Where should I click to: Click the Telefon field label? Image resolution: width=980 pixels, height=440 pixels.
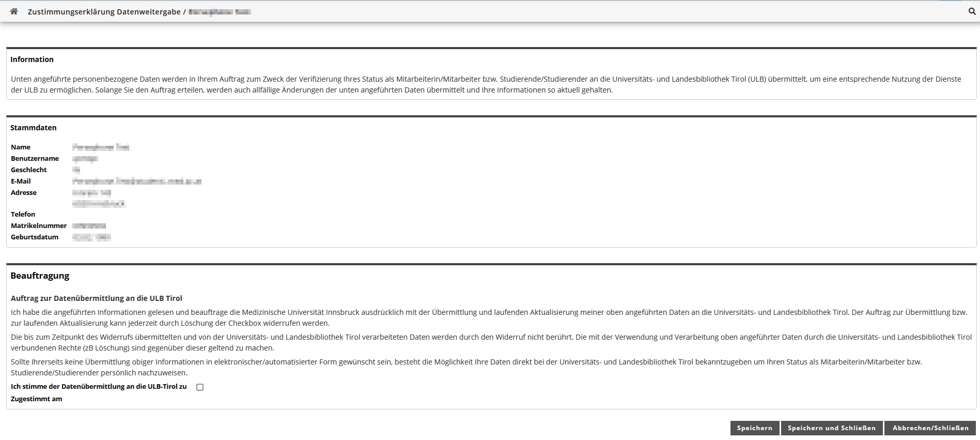coord(23,215)
